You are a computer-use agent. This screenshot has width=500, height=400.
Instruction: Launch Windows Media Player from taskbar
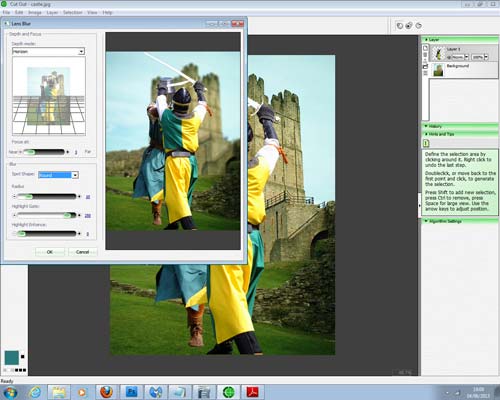(x=82, y=392)
